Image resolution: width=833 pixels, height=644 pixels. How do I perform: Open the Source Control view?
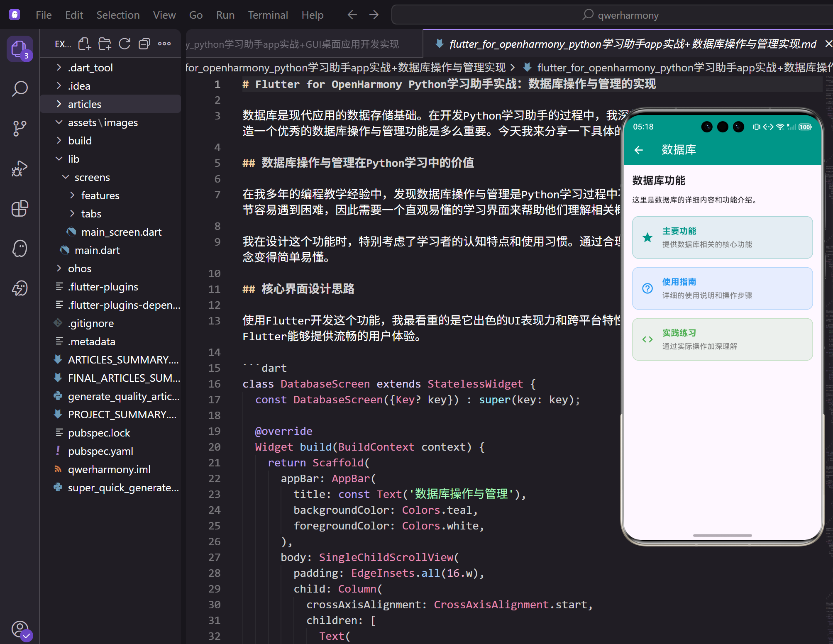tap(20, 128)
